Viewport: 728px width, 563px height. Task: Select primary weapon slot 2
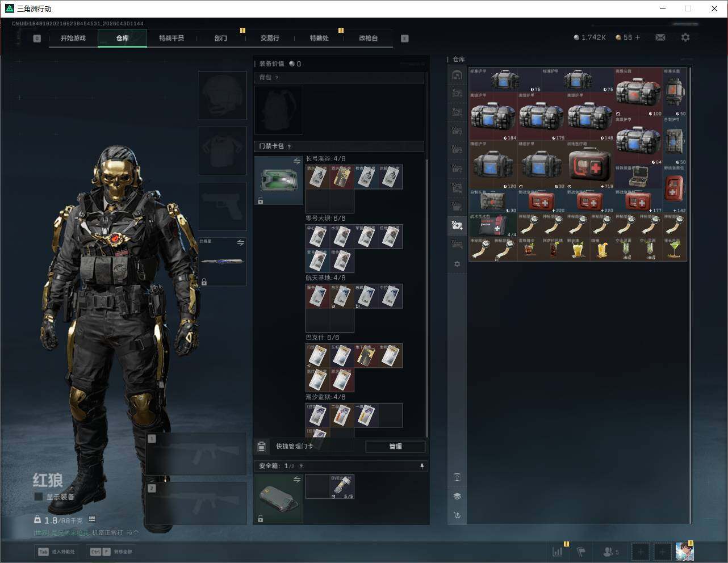click(x=196, y=504)
